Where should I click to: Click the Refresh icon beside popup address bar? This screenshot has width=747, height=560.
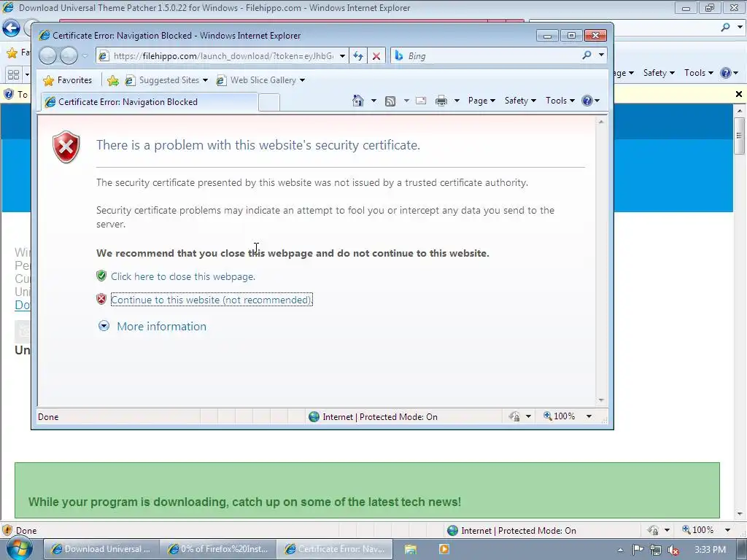358,56
